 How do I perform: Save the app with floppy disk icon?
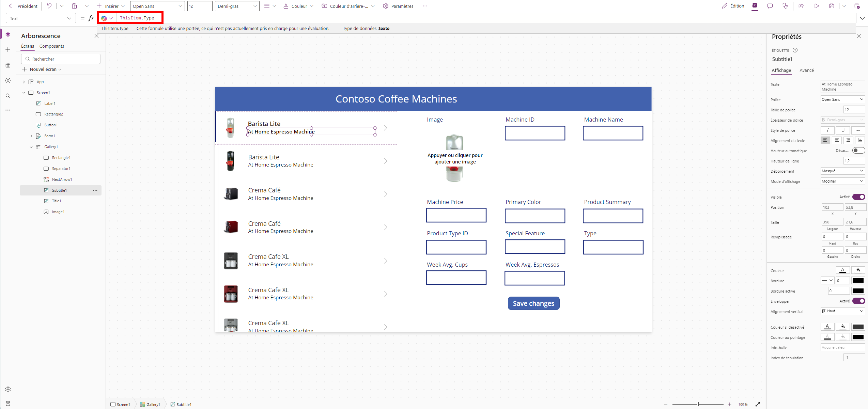(832, 6)
